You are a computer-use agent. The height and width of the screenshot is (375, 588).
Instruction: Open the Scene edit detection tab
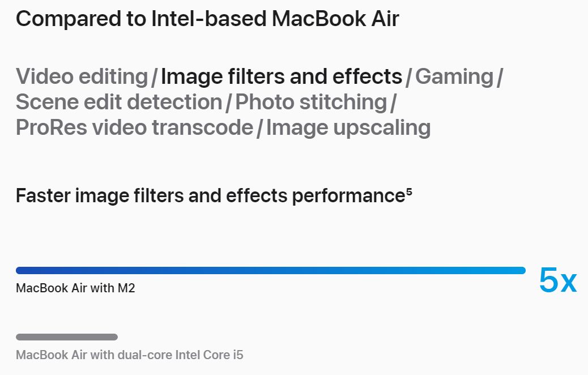[x=120, y=102]
